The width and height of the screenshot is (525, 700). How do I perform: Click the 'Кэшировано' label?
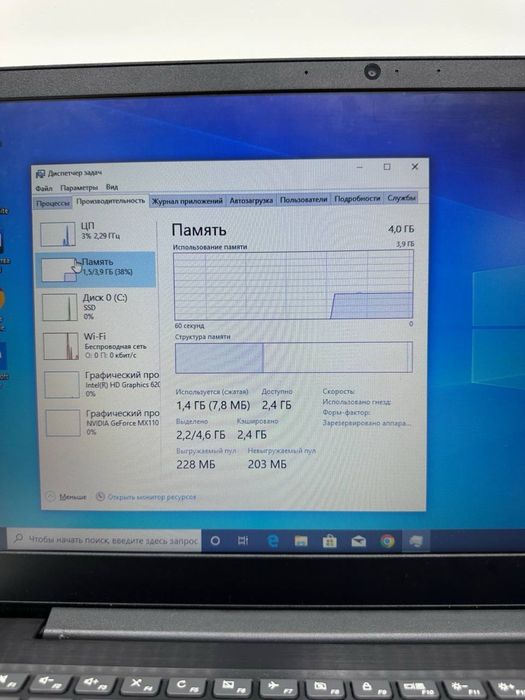(x=257, y=421)
